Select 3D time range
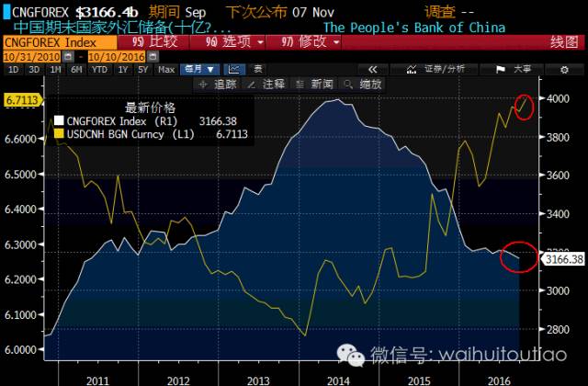588x386 pixels. (34, 70)
